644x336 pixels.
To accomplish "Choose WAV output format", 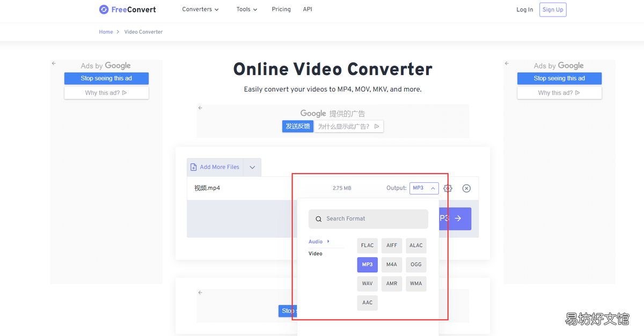I will tap(368, 283).
